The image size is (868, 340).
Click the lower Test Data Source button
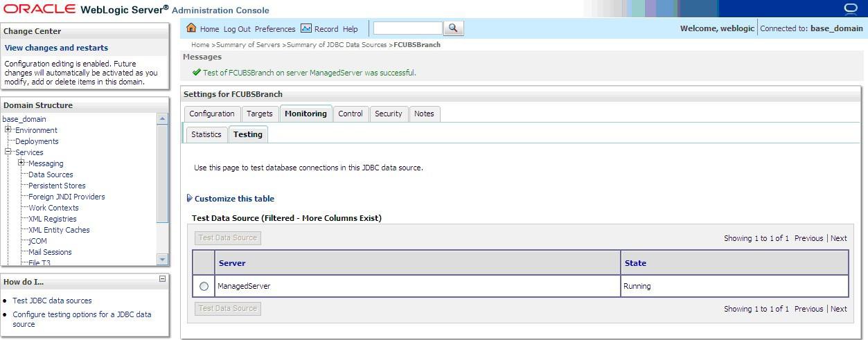pyautogui.click(x=228, y=308)
